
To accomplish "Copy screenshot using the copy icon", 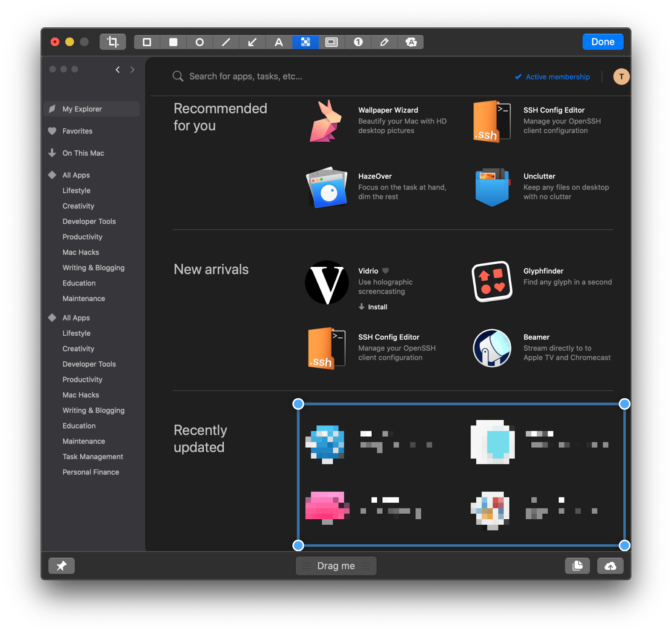I will [x=577, y=566].
